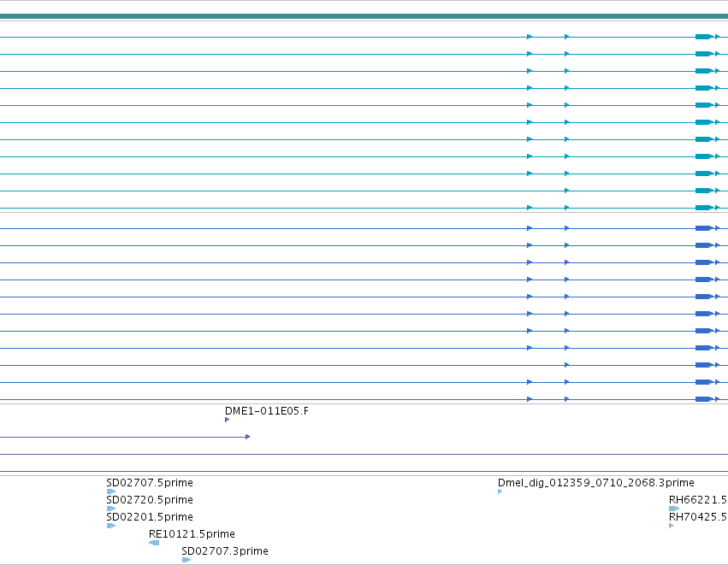This screenshot has height=565, width=728.
Task: Select the Dmel_dig_012359_0710_2068.3prime label
Action: (x=596, y=483)
